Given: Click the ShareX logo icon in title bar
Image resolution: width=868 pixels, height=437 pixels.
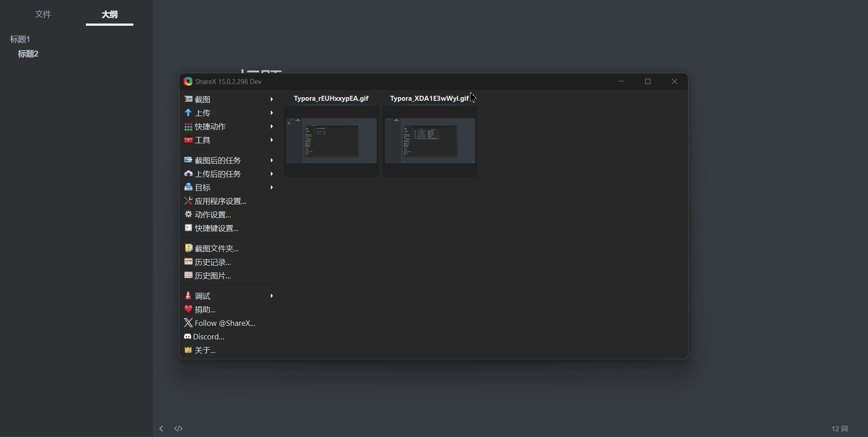Looking at the screenshot, I should pyautogui.click(x=188, y=82).
